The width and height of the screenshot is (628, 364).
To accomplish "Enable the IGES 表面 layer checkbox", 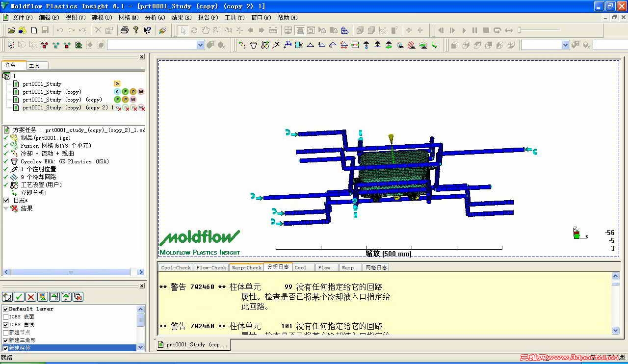I will (x=6, y=316).
